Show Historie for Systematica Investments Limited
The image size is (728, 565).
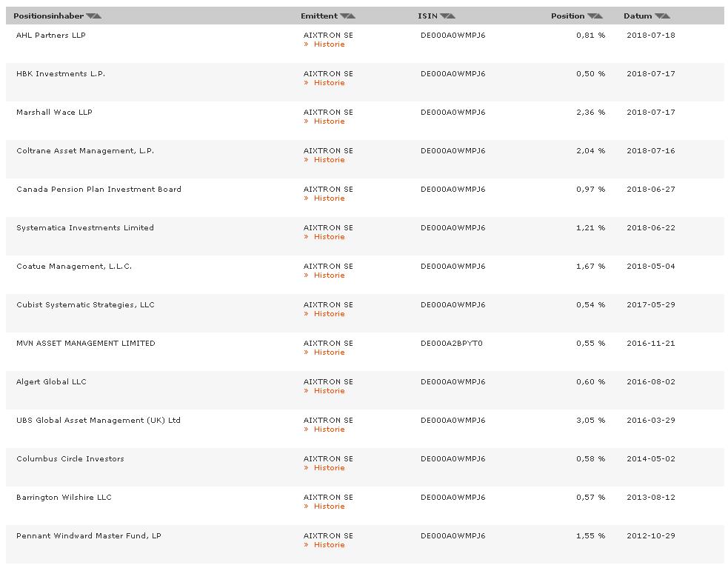[329, 237]
